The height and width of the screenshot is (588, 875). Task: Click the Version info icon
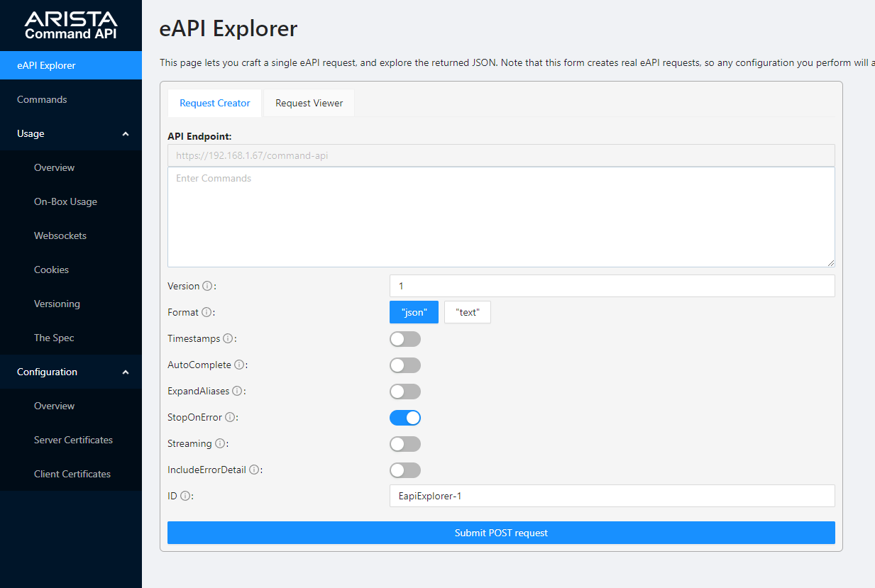[x=207, y=286]
